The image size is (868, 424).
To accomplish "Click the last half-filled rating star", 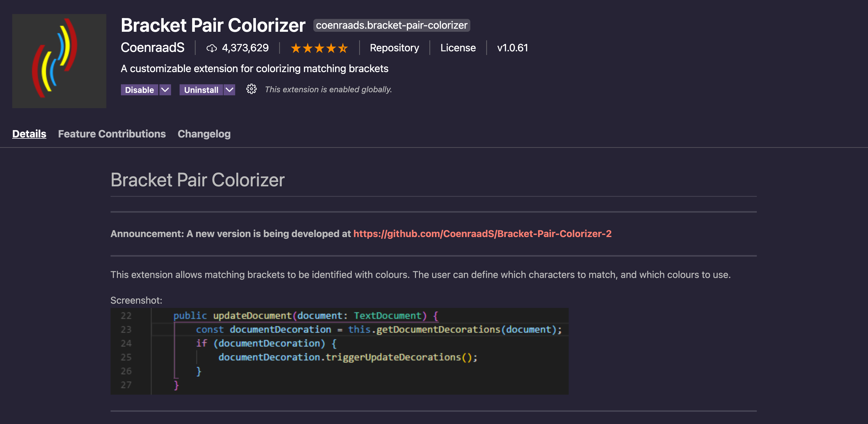I will pos(343,48).
